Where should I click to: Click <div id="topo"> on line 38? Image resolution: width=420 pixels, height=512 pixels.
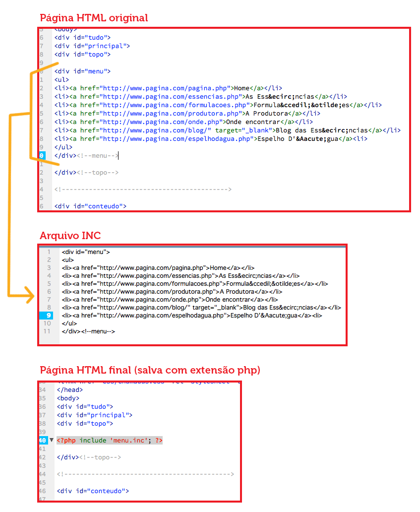(85, 424)
